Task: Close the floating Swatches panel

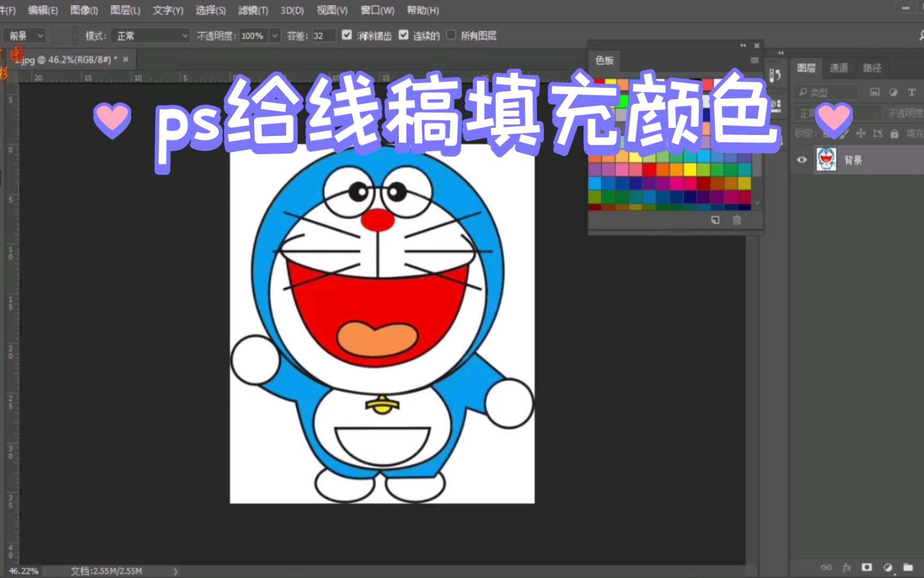Action: (757, 45)
